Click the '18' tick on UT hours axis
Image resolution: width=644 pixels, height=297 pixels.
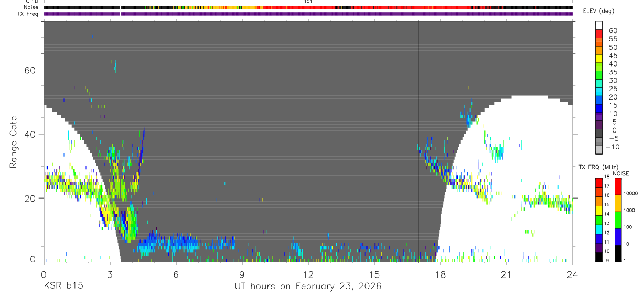pyautogui.click(x=441, y=274)
